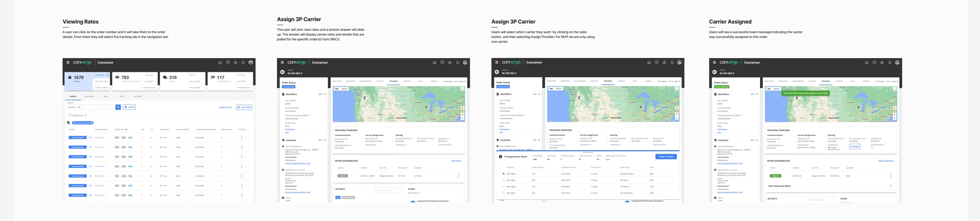Click Search activity field in View Rates mockup
980x221 pixels.
pyautogui.click(x=388, y=190)
